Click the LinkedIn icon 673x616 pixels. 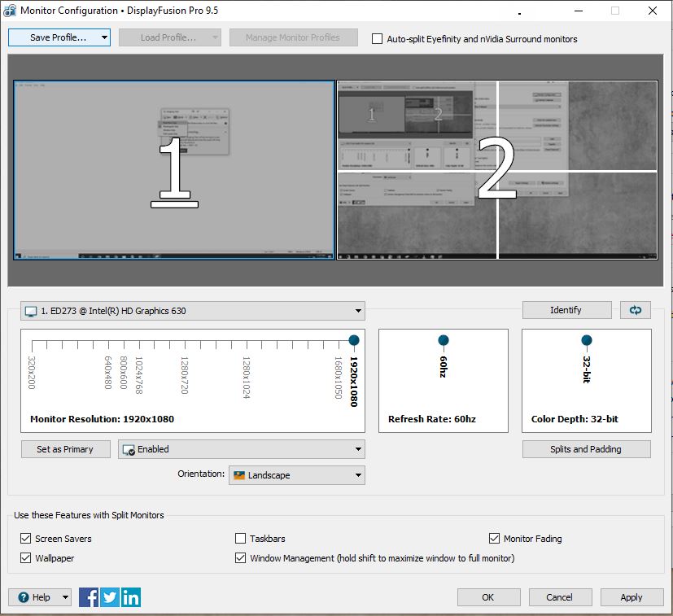click(130, 597)
